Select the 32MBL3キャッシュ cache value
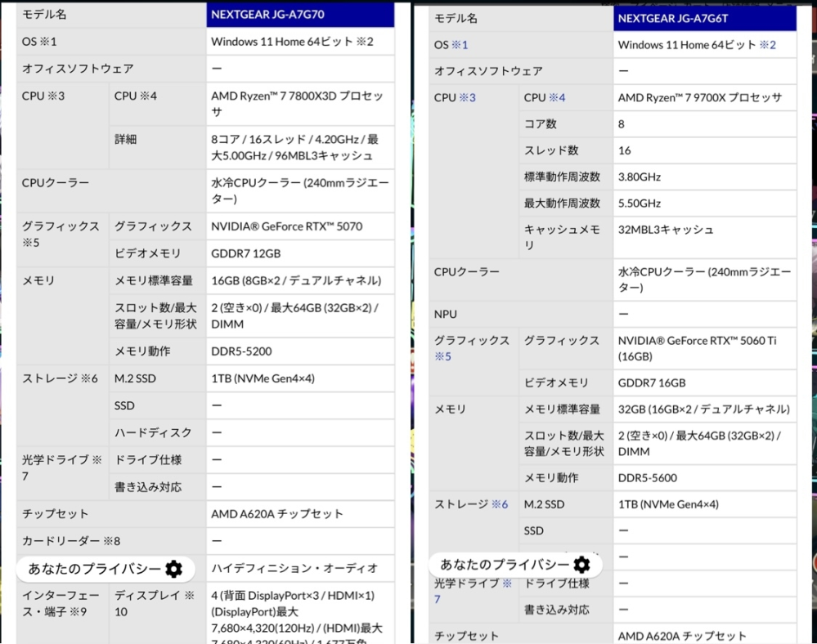The image size is (817, 644). [x=666, y=230]
